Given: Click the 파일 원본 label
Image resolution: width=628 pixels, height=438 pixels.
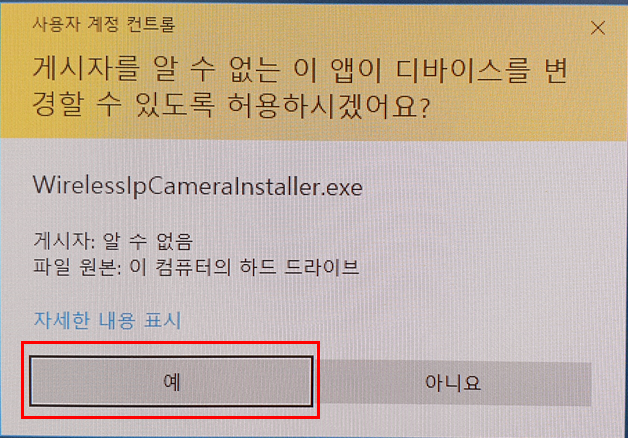Looking at the screenshot, I should (x=75, y=267).
